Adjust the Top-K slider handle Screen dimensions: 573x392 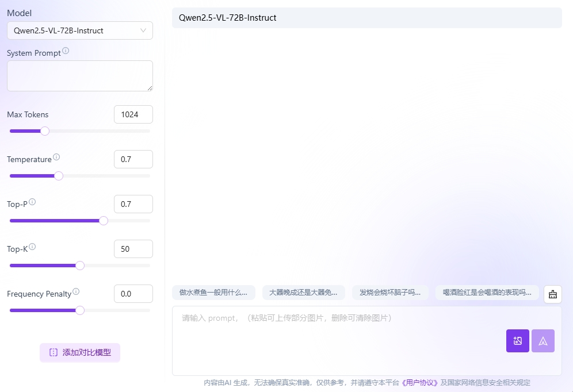79,266
